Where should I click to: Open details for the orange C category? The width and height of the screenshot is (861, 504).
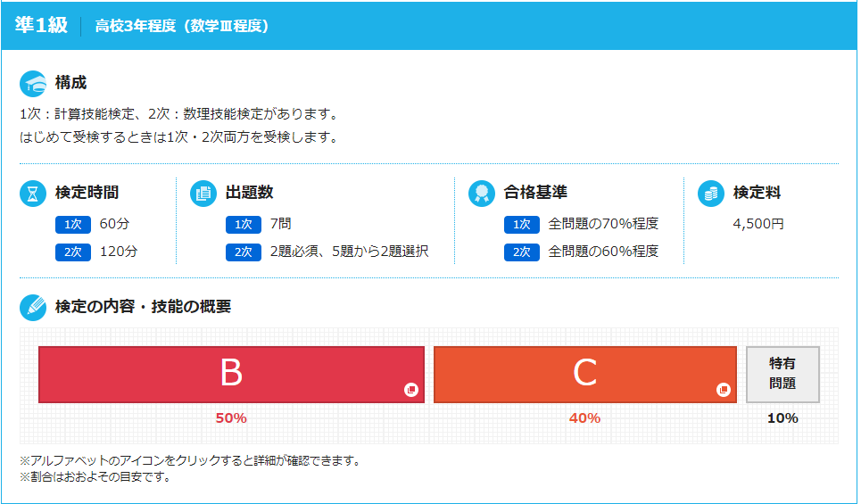click(x=584, y=374)
